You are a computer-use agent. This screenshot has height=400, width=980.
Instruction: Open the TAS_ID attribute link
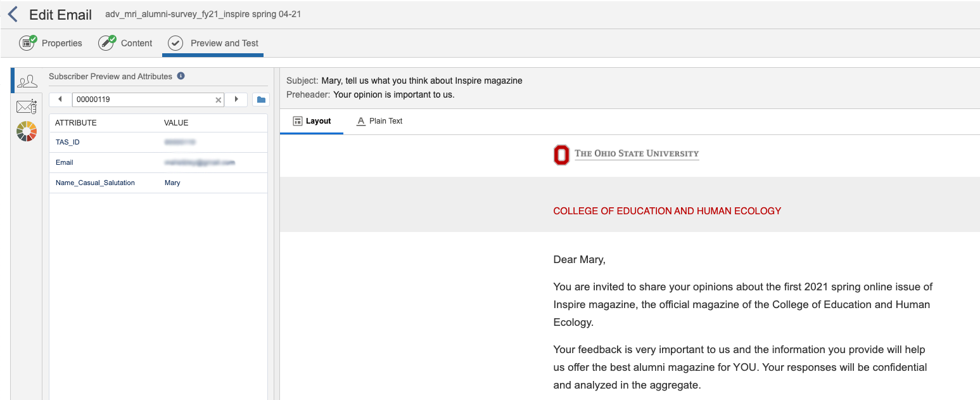[67, 142]
